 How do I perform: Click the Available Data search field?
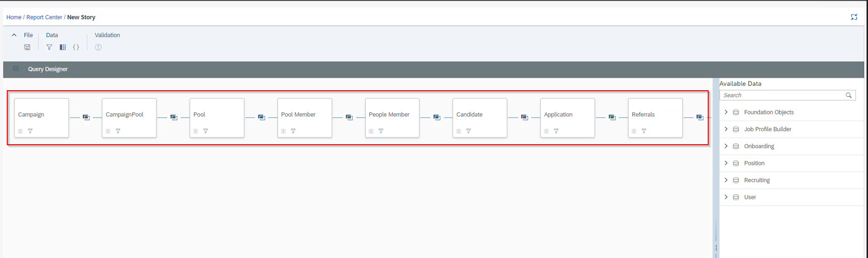787,95
